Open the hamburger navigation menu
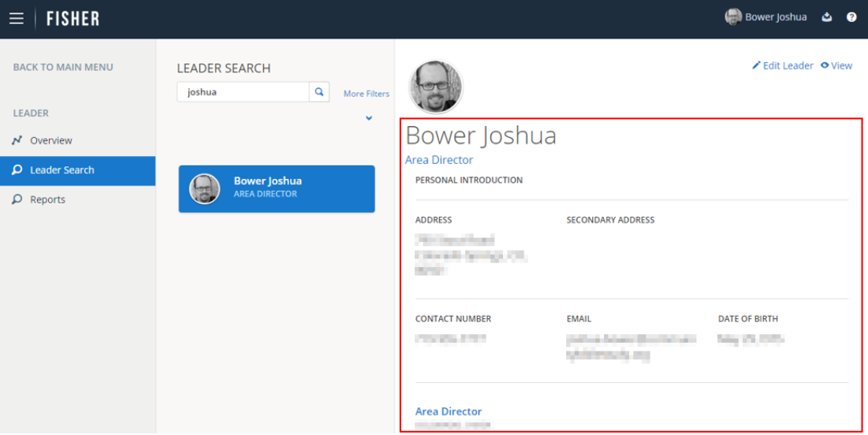This screenshot has height=435, width=868. pos(16,18)
